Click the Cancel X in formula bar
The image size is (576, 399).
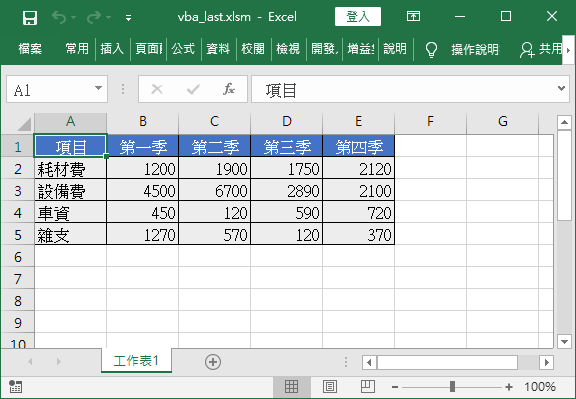(x=157, y=89)
